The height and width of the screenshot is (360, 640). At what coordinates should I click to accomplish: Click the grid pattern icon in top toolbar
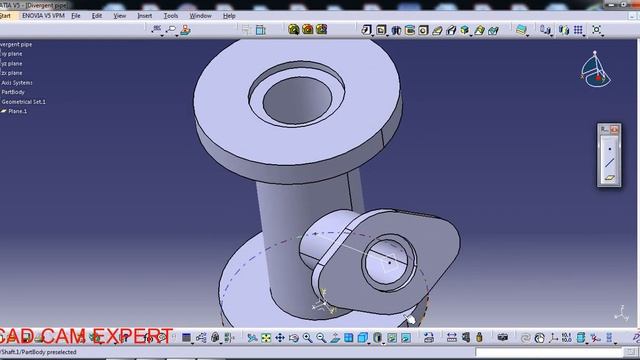pyautogui.click(x=578, y=30)
